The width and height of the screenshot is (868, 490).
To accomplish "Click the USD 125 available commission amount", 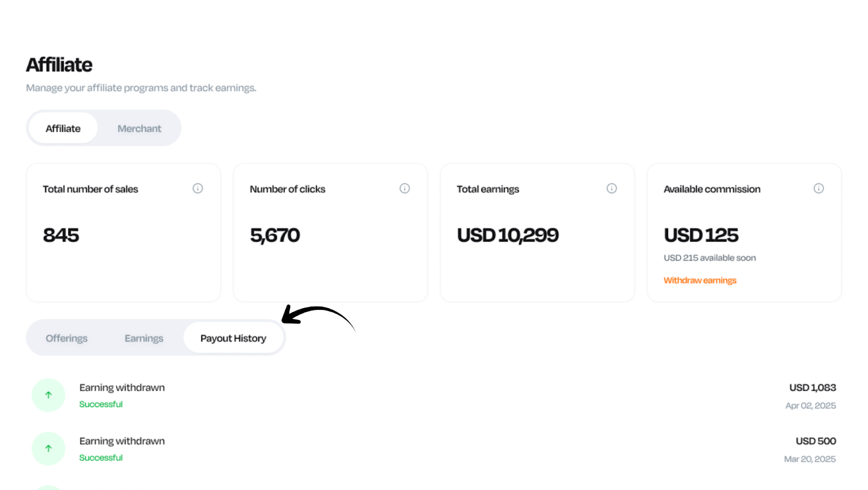I will [701, 235].
